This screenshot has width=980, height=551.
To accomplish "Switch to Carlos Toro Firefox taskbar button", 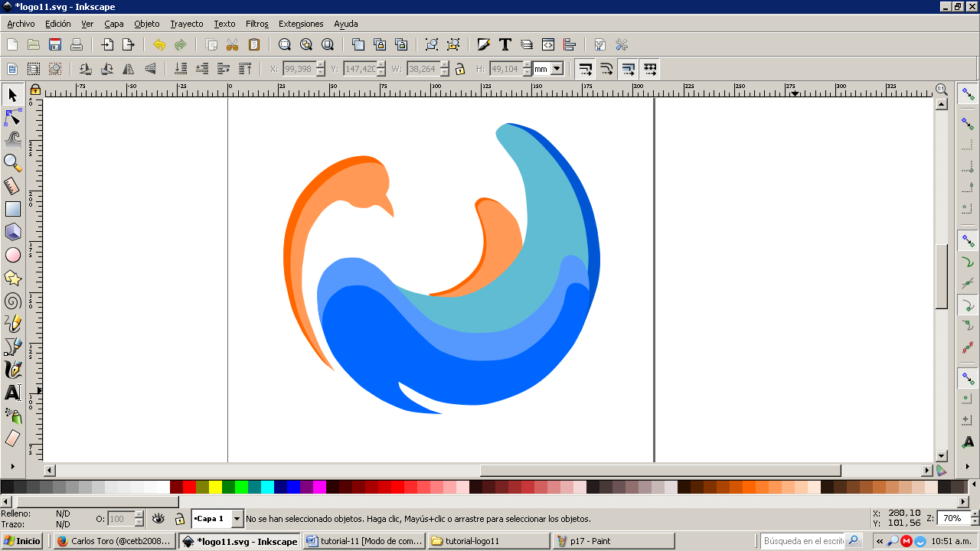I will (116, 541).
